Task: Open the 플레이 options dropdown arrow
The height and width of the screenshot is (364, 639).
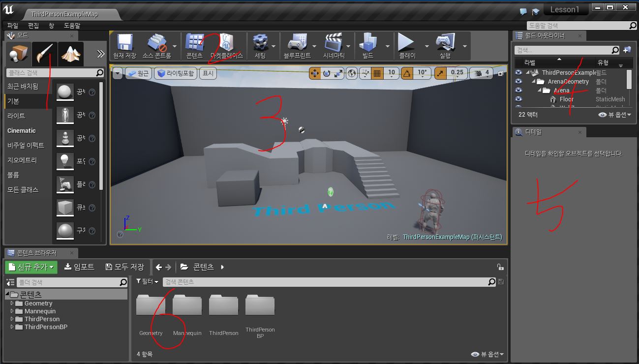Action: click(426, 46)
